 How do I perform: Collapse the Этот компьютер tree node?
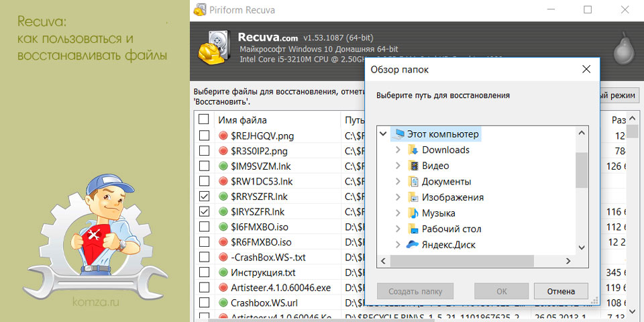click(x=383, y=134)
